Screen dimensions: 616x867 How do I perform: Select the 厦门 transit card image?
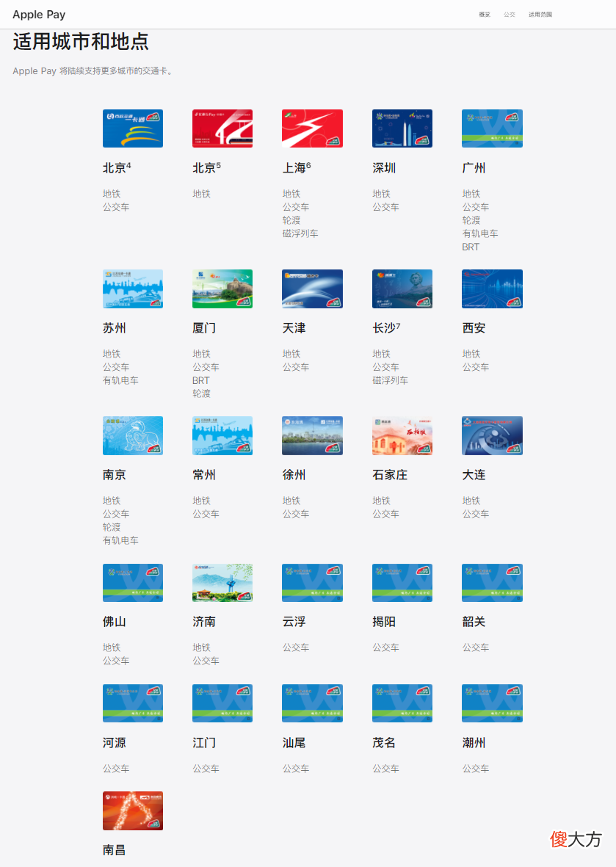tap(222, 289)
